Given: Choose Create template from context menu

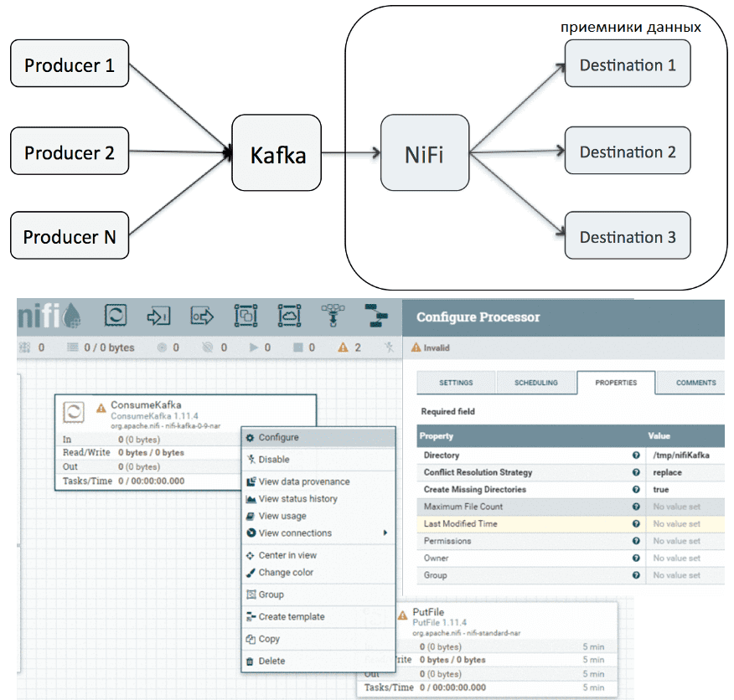Looking at the screenshot, I should tap(318, 617).
